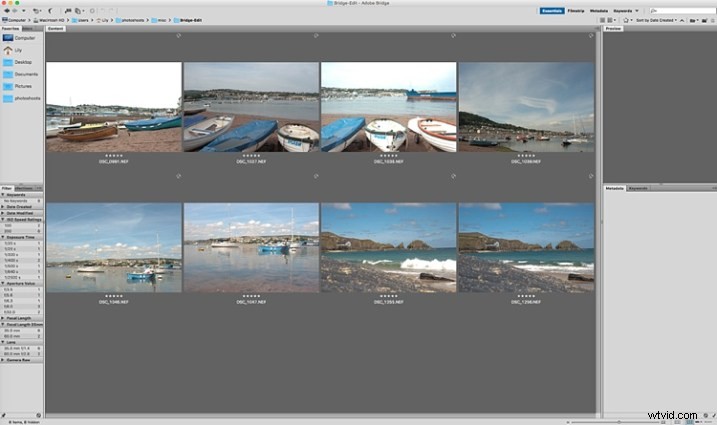Collapse the Exposure Time filter section
The image size is (717, 425).
coord(21,237)
